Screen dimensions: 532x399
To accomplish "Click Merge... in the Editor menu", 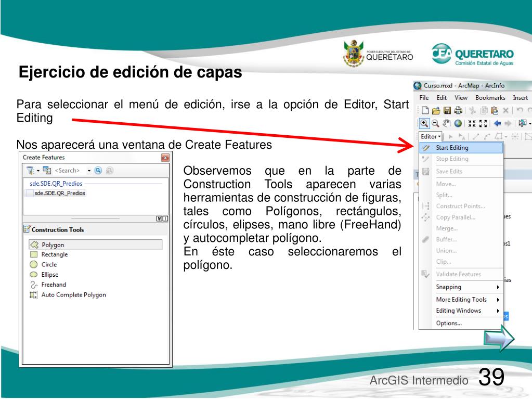I will pyautogui.click(x=461, y=228).
